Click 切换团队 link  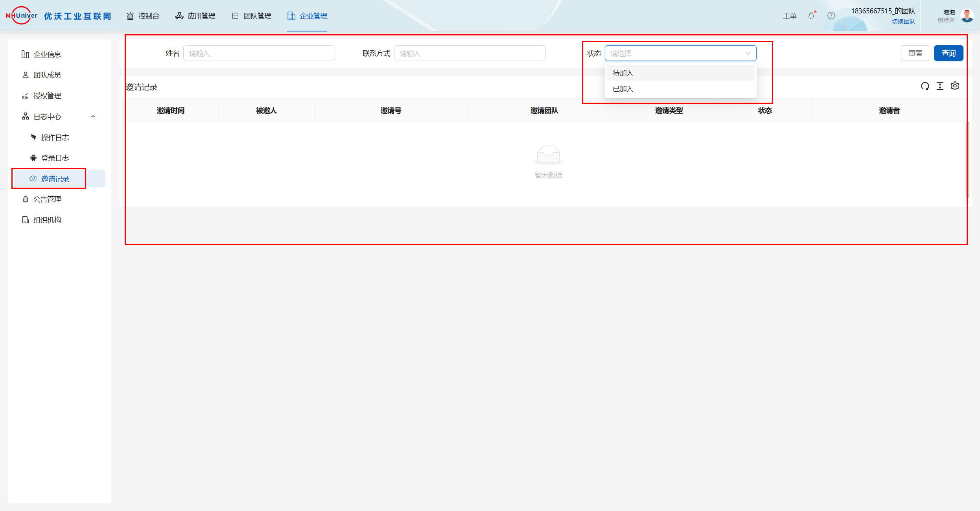tap(903, 22)
